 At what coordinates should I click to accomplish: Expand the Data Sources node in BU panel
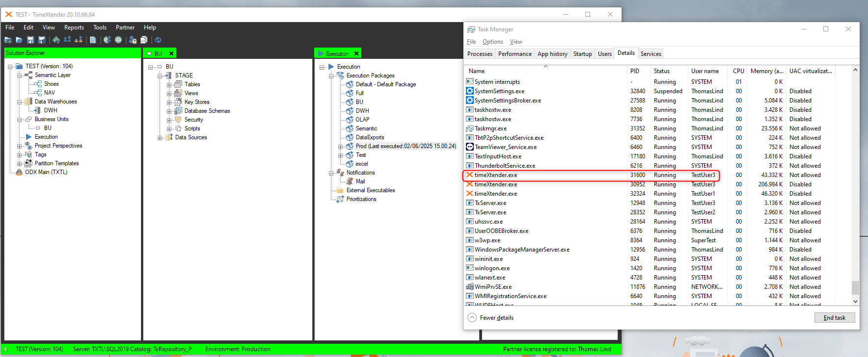click(x=160, y=137)
